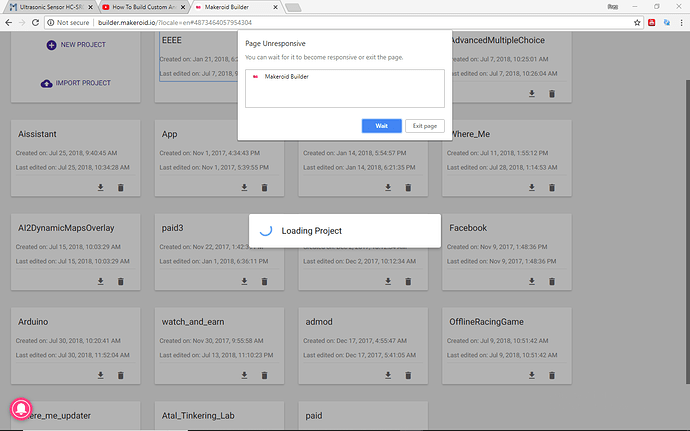The height and width of the screenshot is (431, 690).
Task: Click IMPORT PROJECT button
Action: [76, 83]
